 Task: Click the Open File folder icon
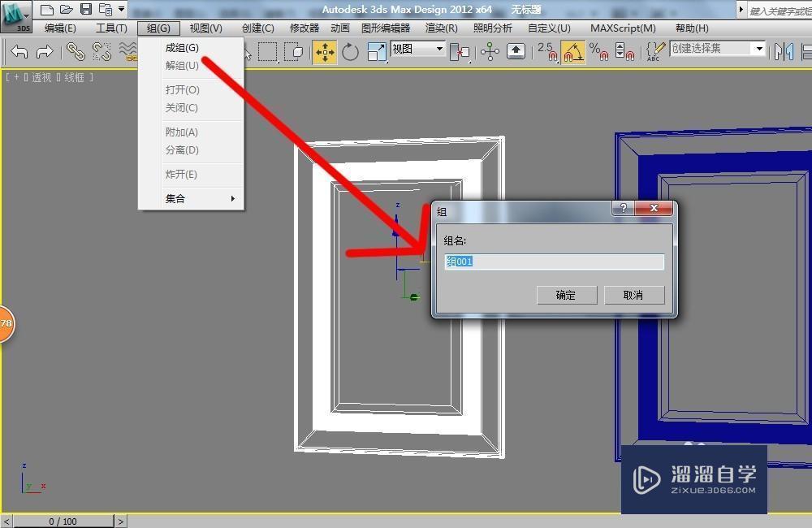[x=67, y=9]
